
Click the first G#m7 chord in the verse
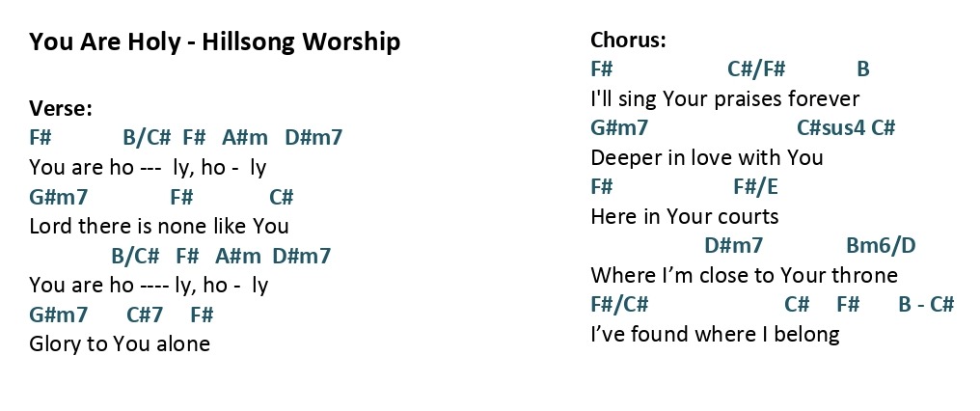pyautogui.click(x=59, y=198)
